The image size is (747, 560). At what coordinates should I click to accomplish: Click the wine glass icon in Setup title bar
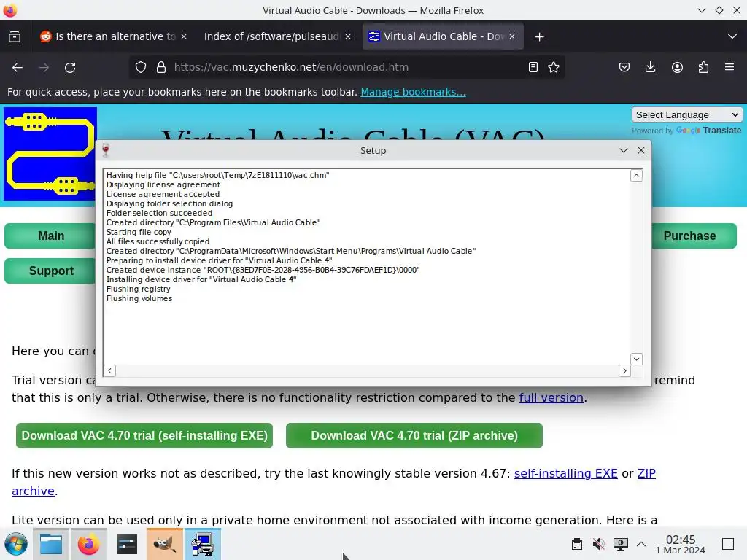coord(106,150)
